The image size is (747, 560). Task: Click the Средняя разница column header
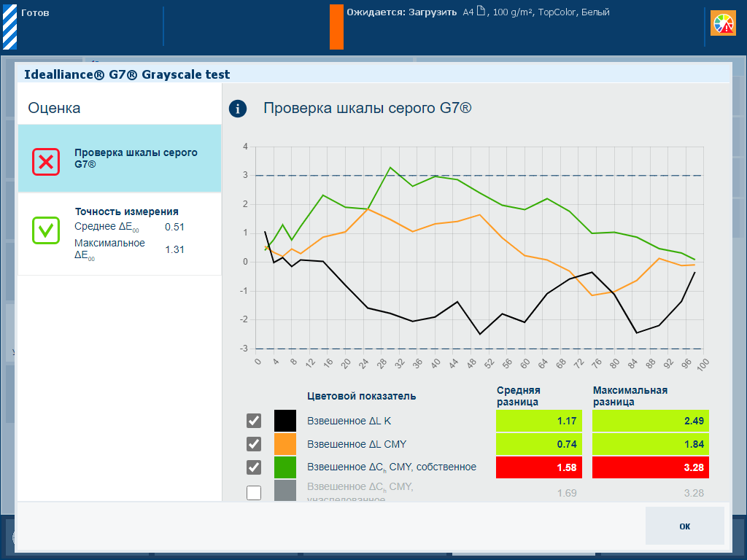tap(519, 396)
